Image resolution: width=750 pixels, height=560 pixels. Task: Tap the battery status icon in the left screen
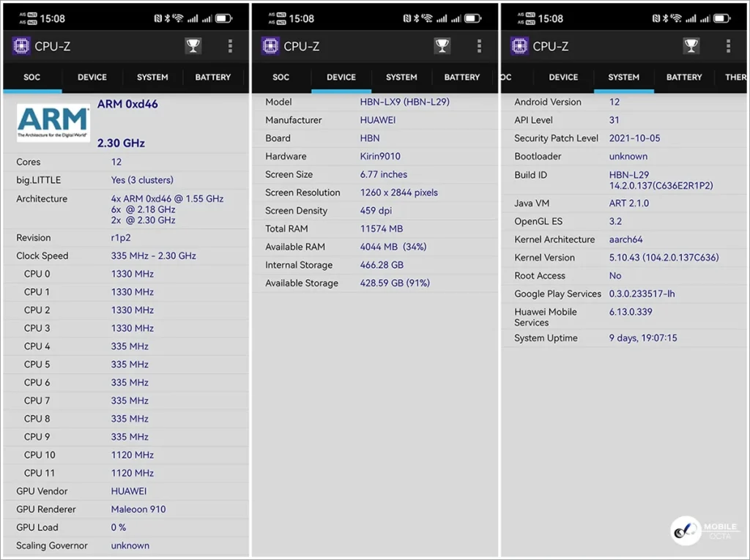pos(223,18)
